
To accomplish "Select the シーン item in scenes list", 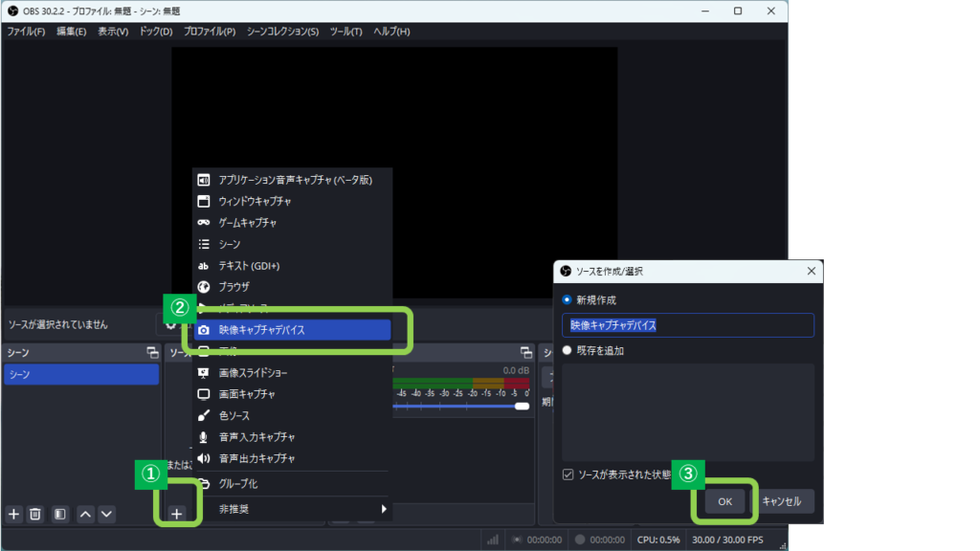I will click(x=81, y=374).
